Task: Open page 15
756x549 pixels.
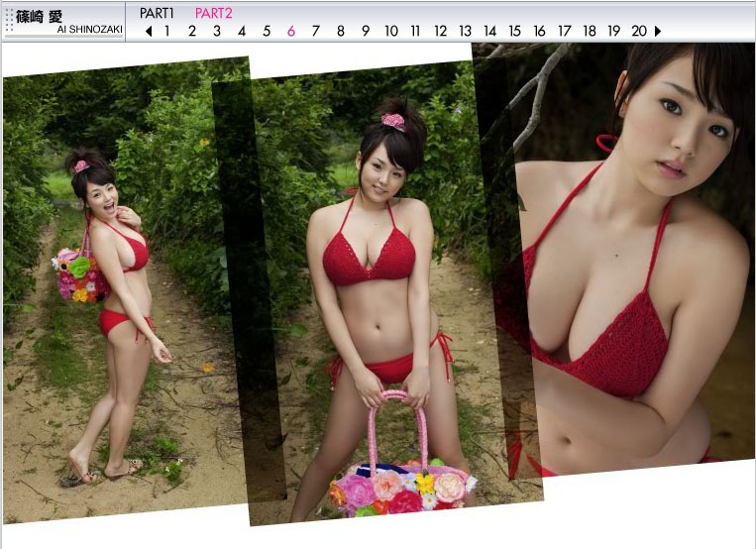Action: [x=514, y=32]
